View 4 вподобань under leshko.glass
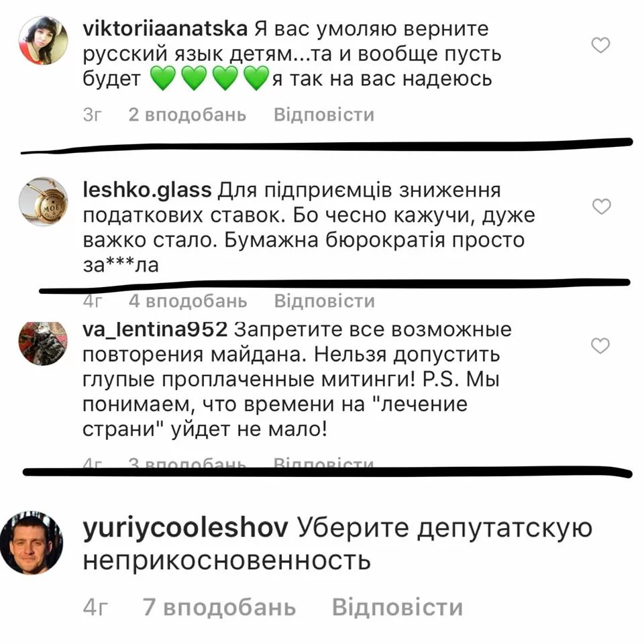The image size is (644, 644). click(188, 301)
